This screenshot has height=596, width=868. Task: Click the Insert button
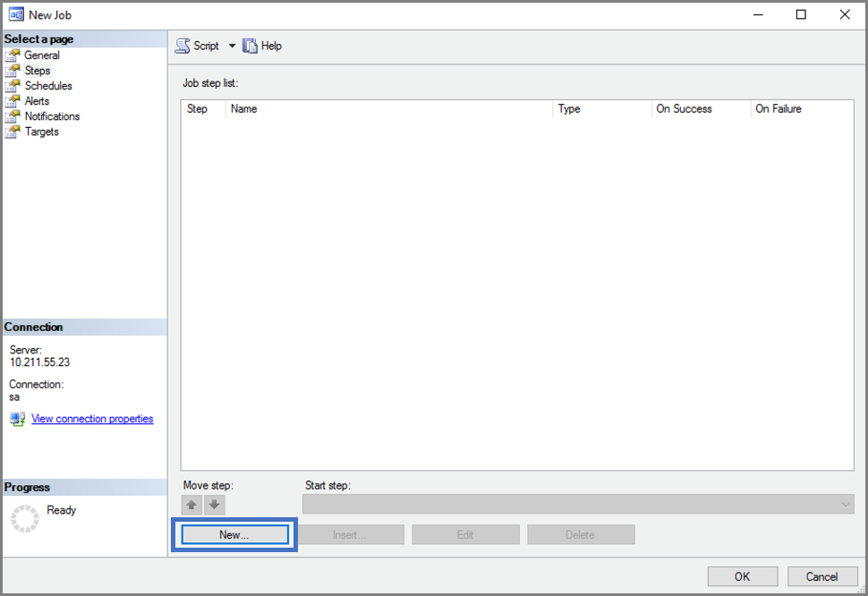350,534
